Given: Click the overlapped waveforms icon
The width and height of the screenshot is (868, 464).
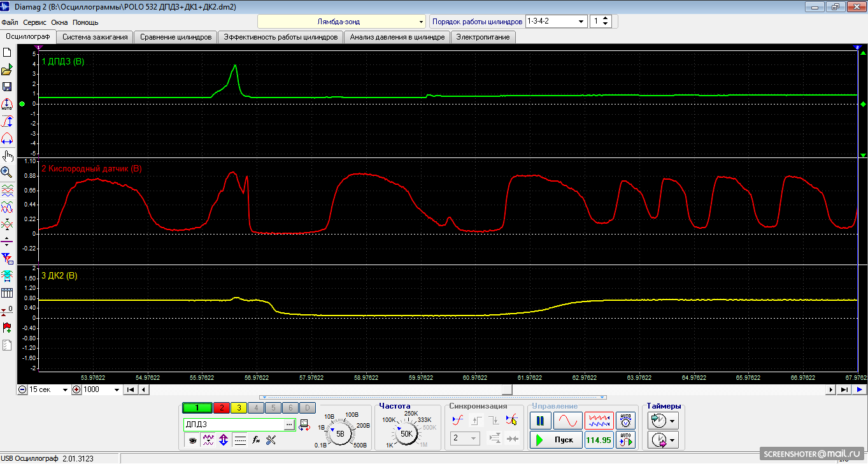Looking at the screenshot, I should (7, 207).
